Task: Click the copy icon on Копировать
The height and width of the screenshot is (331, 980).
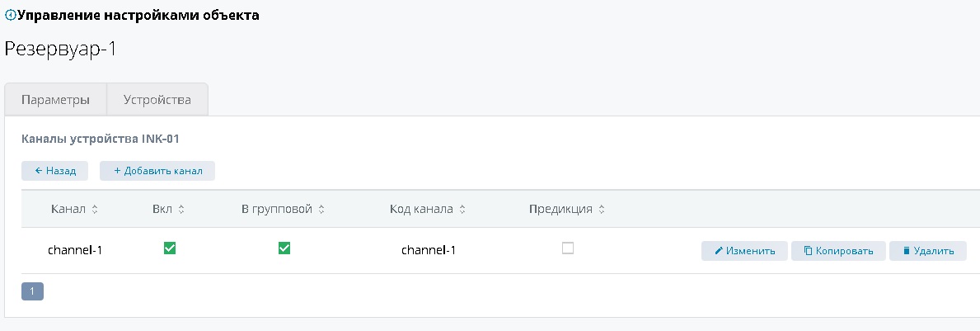Action: pos(808,251)
